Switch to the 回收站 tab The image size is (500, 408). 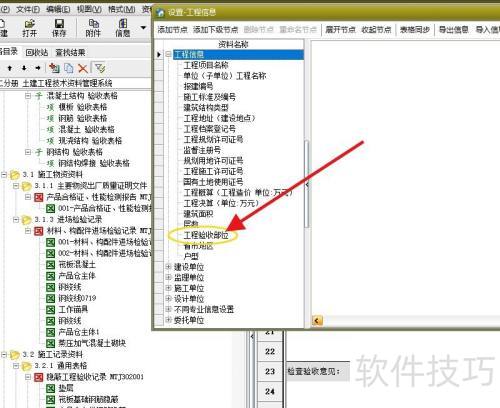click(37, 52)
